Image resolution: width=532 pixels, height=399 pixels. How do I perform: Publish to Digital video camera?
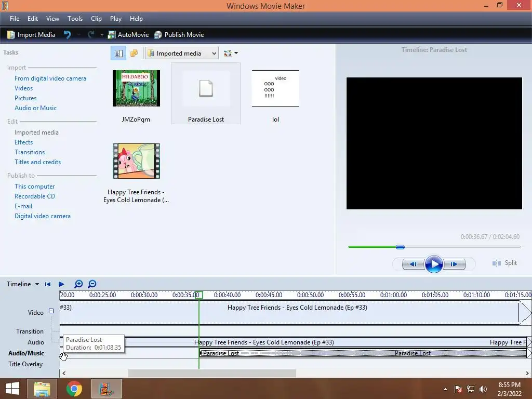(x=43, y=216)
